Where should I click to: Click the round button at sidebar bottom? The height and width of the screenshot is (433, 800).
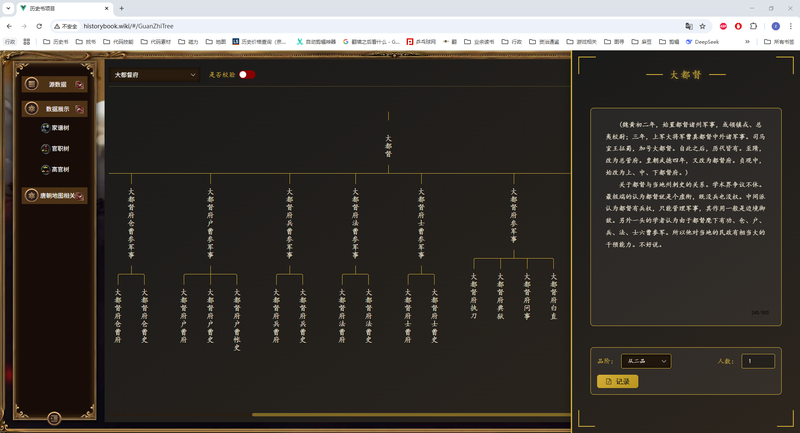pos(54,418)
